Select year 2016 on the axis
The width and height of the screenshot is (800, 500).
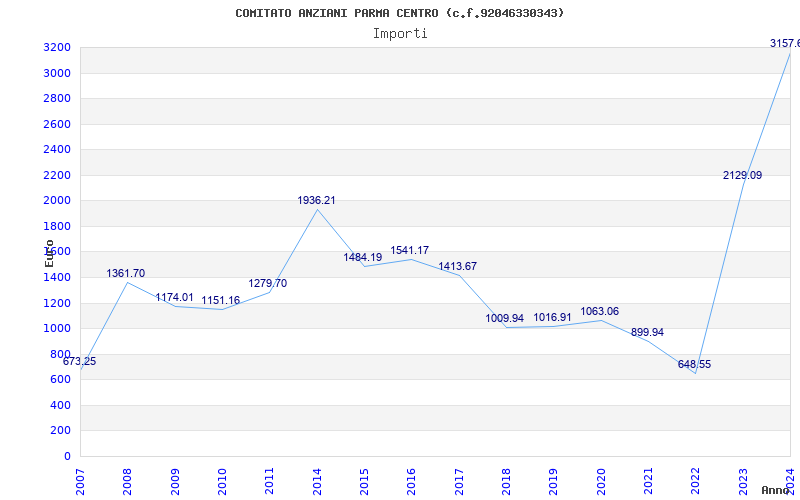tap(411, 482)
